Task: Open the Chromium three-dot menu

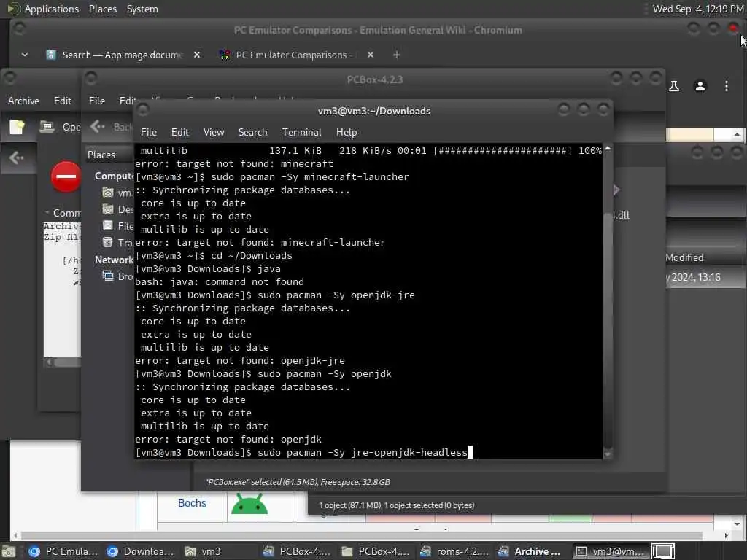Action: [x=726, y=86]
